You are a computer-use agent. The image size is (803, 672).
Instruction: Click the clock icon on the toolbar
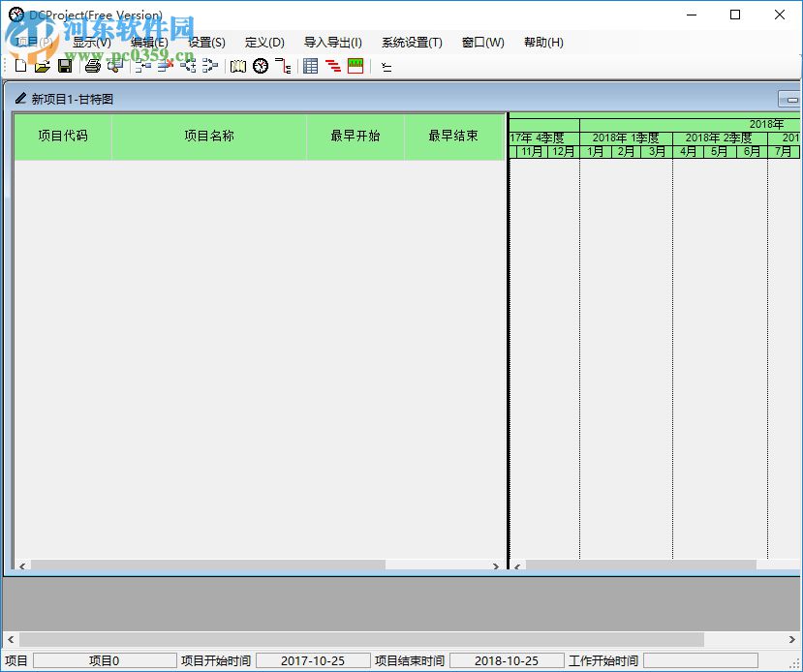coord(261,66)
